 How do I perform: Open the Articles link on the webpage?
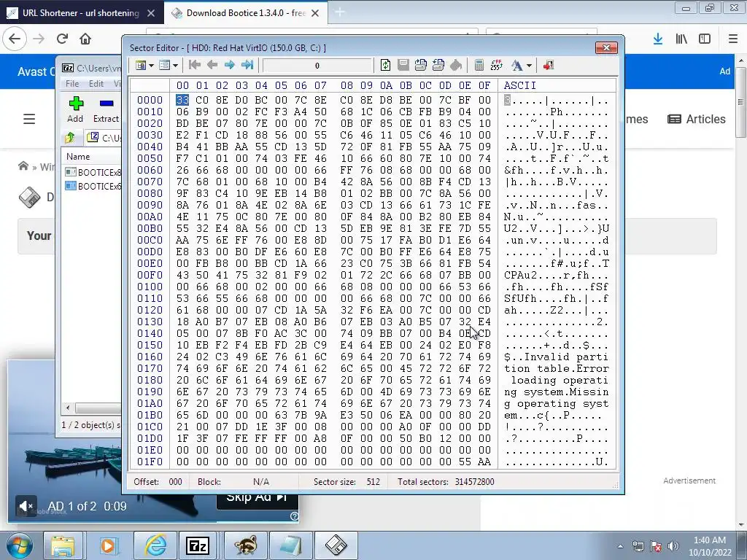click(697, 119)
